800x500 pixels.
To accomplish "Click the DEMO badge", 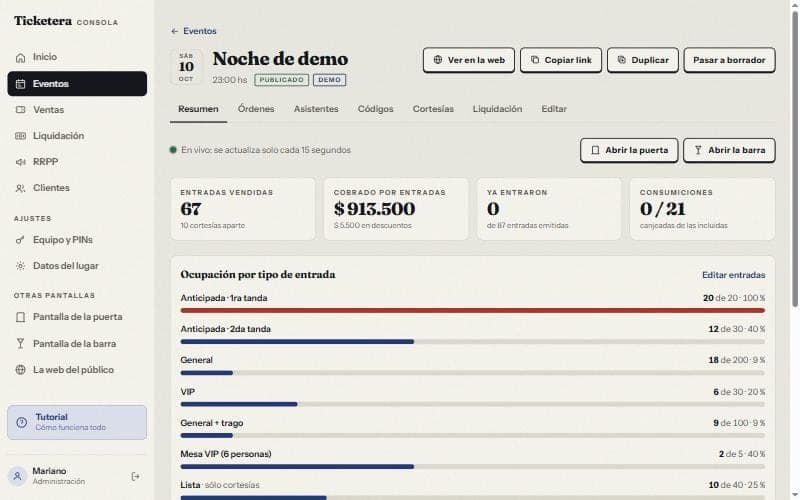I will [x=330, y=80].
